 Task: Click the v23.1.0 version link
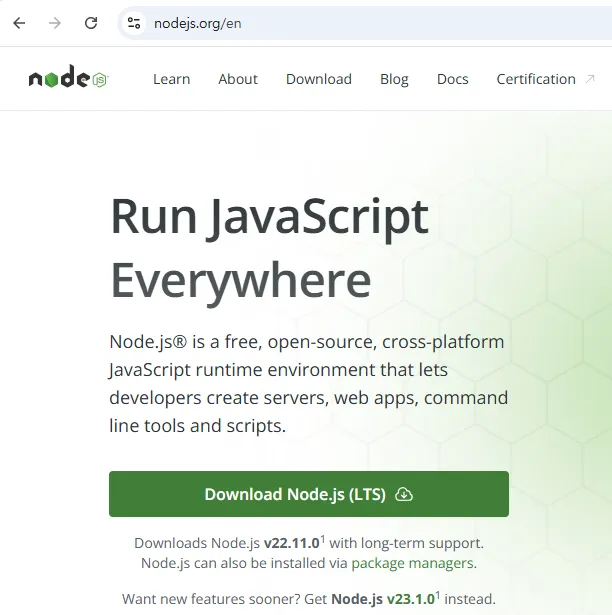[411, 599]
